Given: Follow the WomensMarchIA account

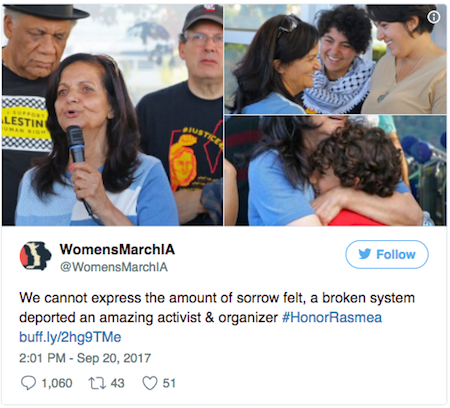Looking at the screenshot, I should [x=387, y=254].
